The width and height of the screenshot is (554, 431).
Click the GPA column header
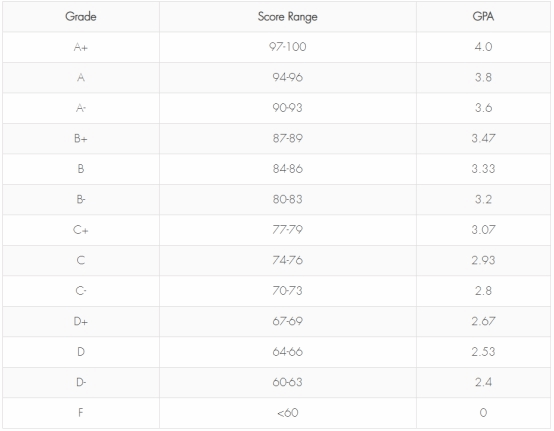pyautogui.click(x=483, y=17)
